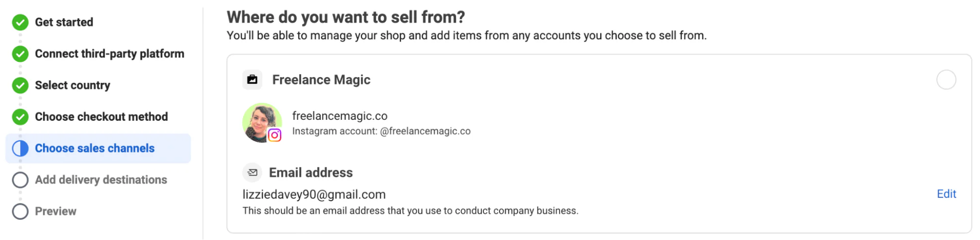Go to Choose checkout method step
Screen dimensions: 980x240
point(101,117)
